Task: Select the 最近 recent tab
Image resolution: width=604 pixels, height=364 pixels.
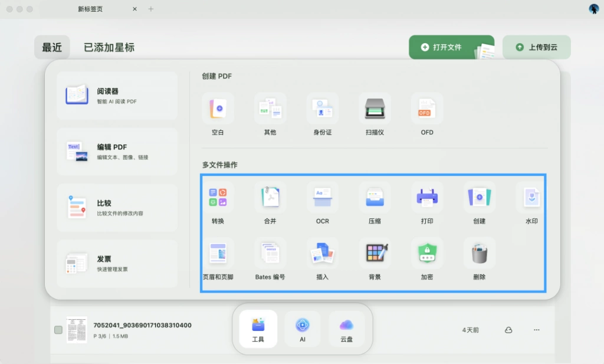Action: (x=52, y=47)
